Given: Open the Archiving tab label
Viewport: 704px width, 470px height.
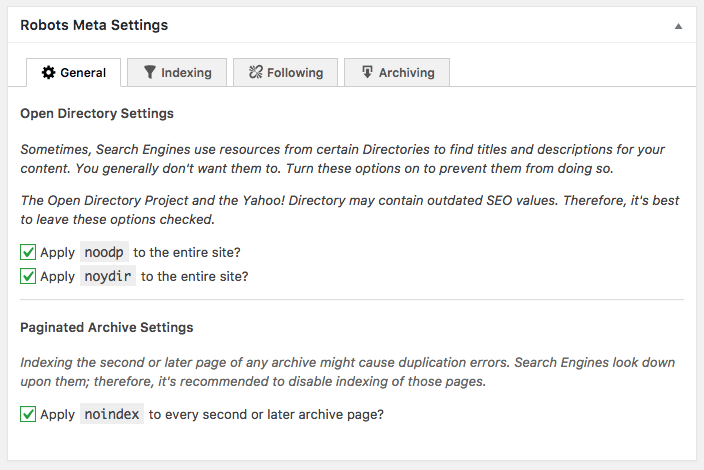Looking at the screenshot, I should [407, 73].
